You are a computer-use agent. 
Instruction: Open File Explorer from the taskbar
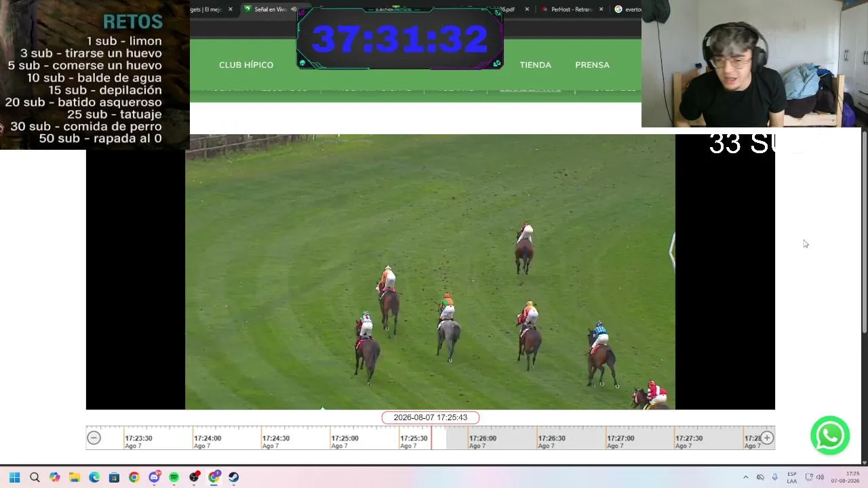pyautogui.click(x=75, y=477)
